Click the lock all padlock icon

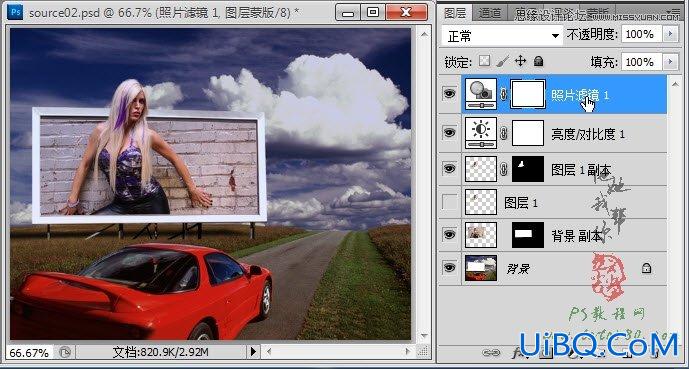538,61
